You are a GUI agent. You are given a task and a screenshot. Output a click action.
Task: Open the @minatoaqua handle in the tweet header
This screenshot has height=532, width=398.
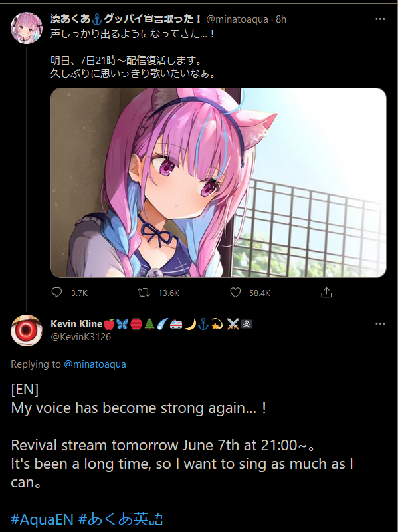point(237,19)
